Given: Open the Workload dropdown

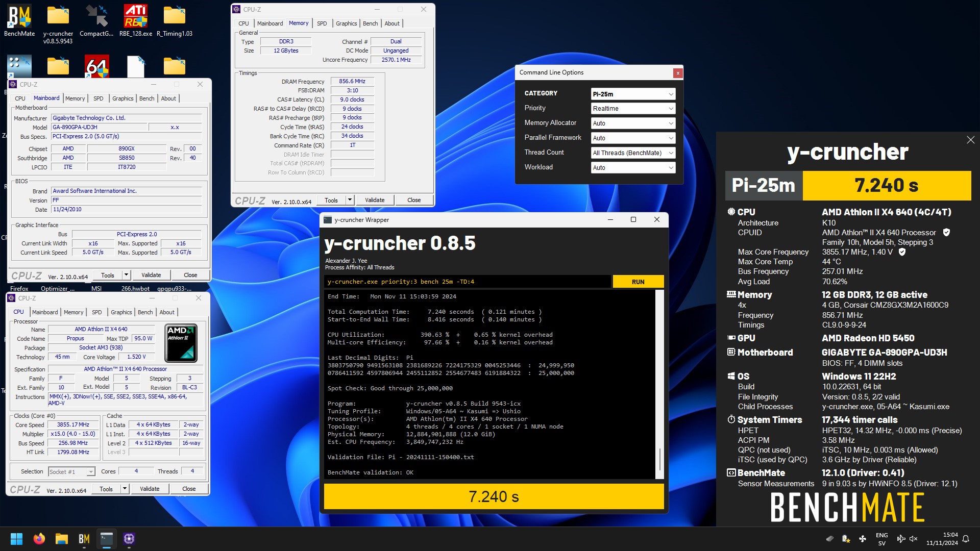Looking at the screenshot, I should [x=633, y=168].
